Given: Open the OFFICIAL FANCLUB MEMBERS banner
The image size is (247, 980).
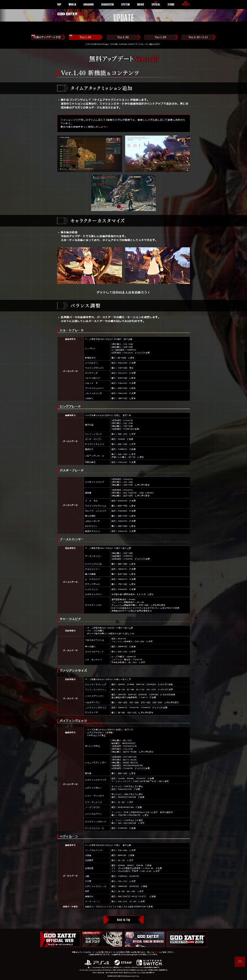Looking at the screenshot, I should pos(145,939).
